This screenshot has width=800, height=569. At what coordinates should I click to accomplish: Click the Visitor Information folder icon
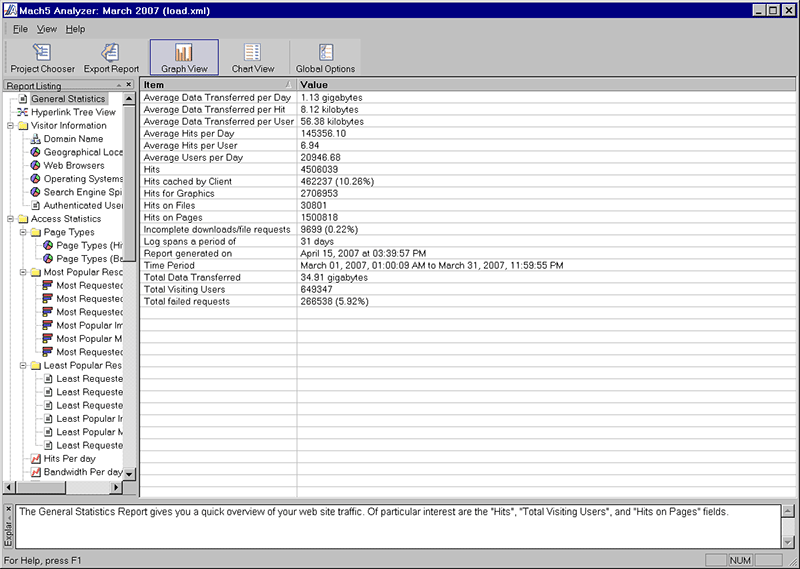(23, 126)
